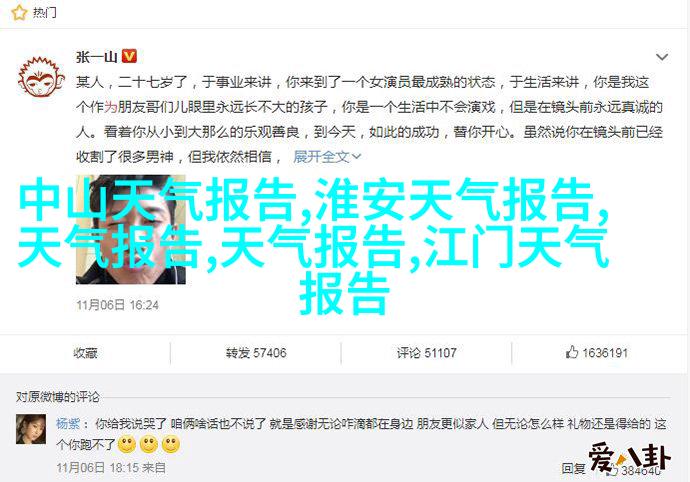Open 杨紫 commenter name link
Viewport: 690px width, 482px height.
point(68,424)
